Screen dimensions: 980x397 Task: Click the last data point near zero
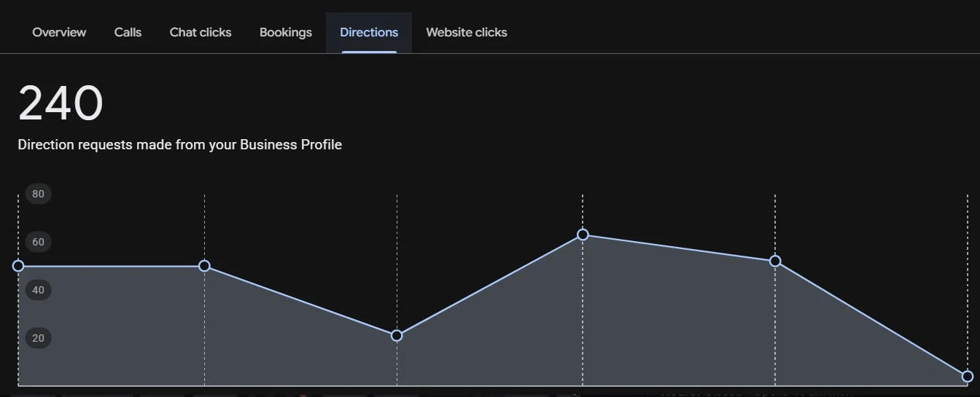point(968,377)
